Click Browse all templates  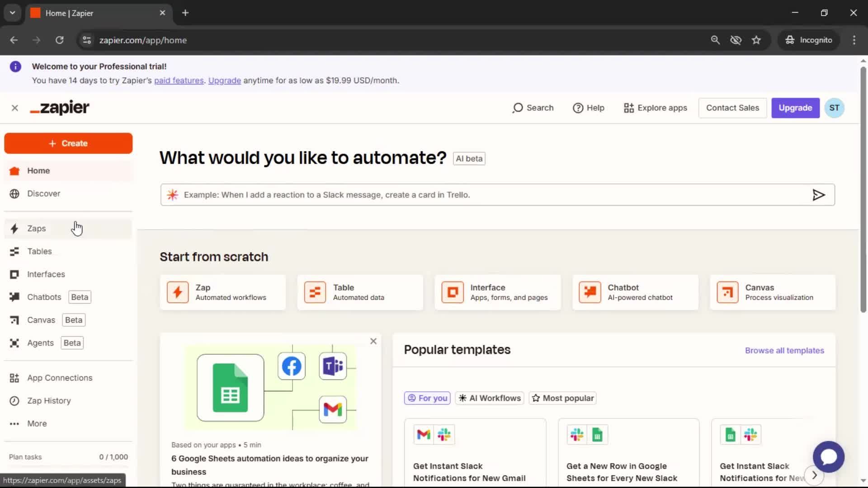pos(784,351)
